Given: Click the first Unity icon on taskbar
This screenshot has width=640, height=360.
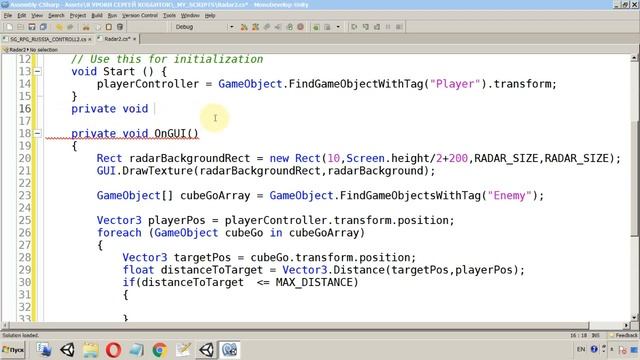Looking at the screenshot, I should pyautogui.click(x=67, y=350).
